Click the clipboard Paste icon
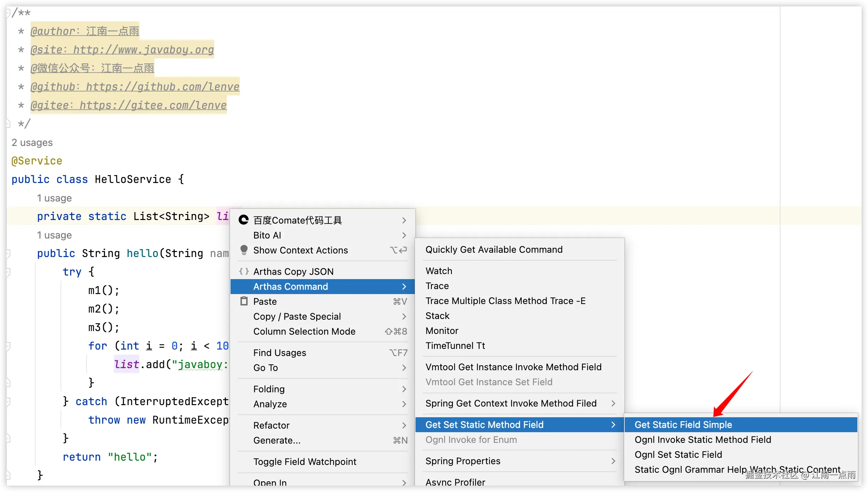 point(244,301)
